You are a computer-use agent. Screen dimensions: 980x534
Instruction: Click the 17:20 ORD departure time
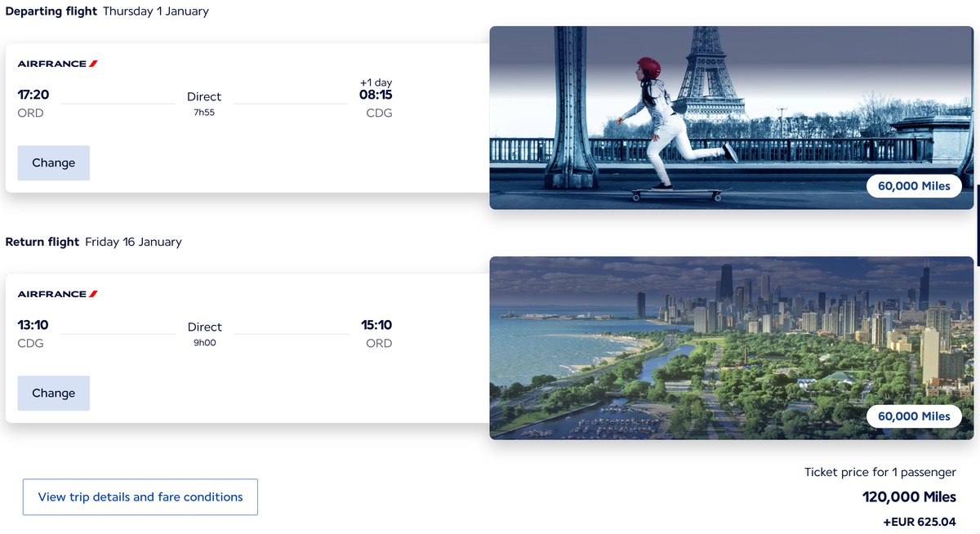33,95
